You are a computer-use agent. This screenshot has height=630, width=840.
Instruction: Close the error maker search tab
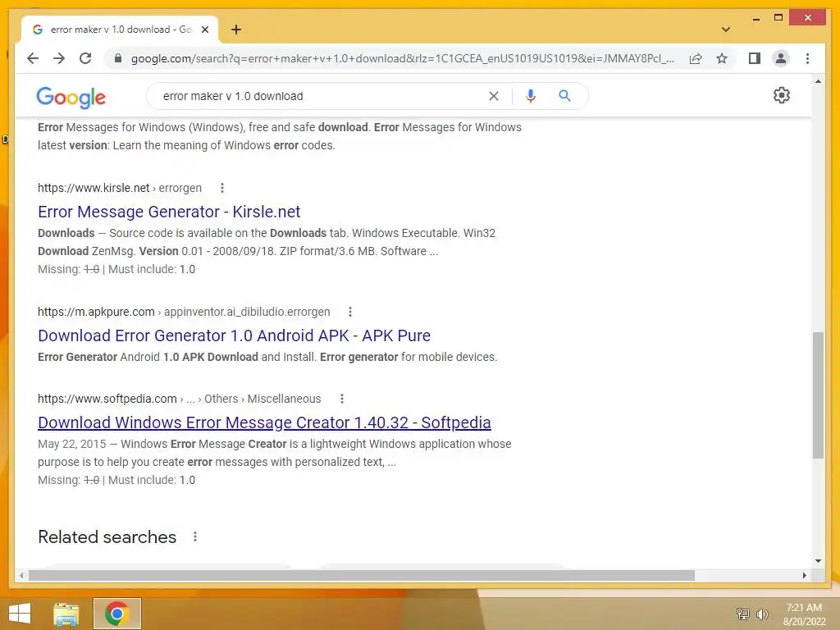pos(204,30)
